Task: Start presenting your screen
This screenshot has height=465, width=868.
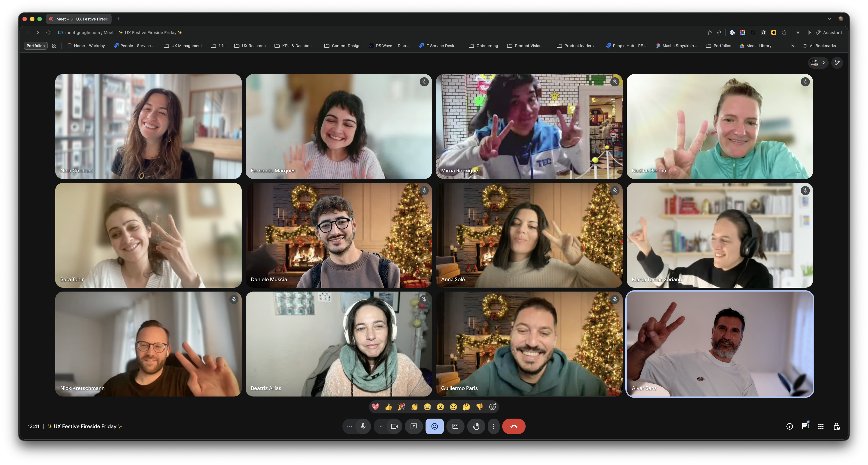Action: point(414,426)
